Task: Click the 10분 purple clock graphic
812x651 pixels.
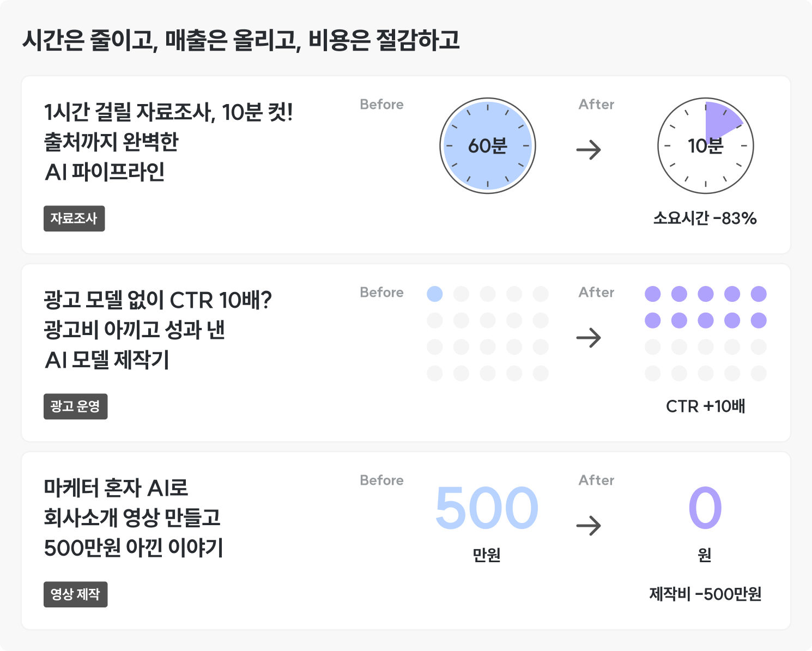Action: tap(706, 145)
